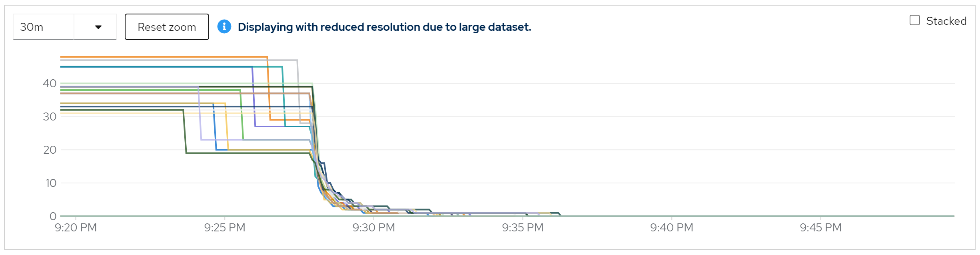Click the reduced resolution warning message
Viewport: 980px width, 255px height.
tap(384, 27)
